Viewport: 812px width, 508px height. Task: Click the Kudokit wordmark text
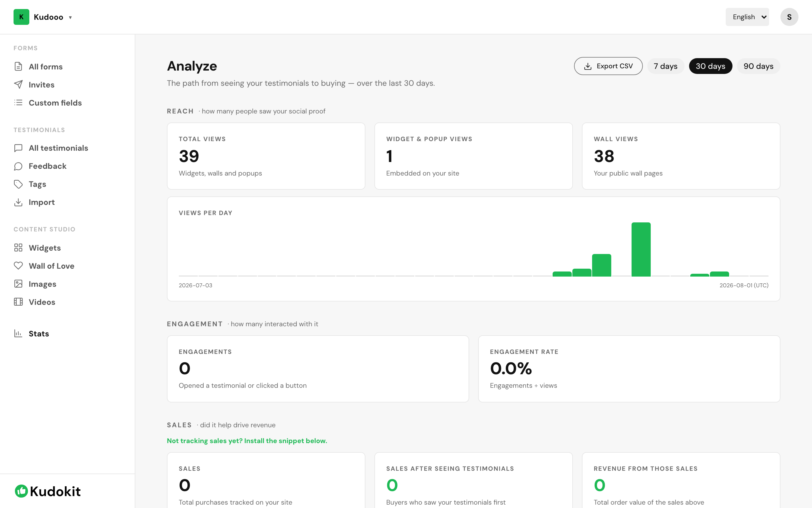click(x=55, y=492)
